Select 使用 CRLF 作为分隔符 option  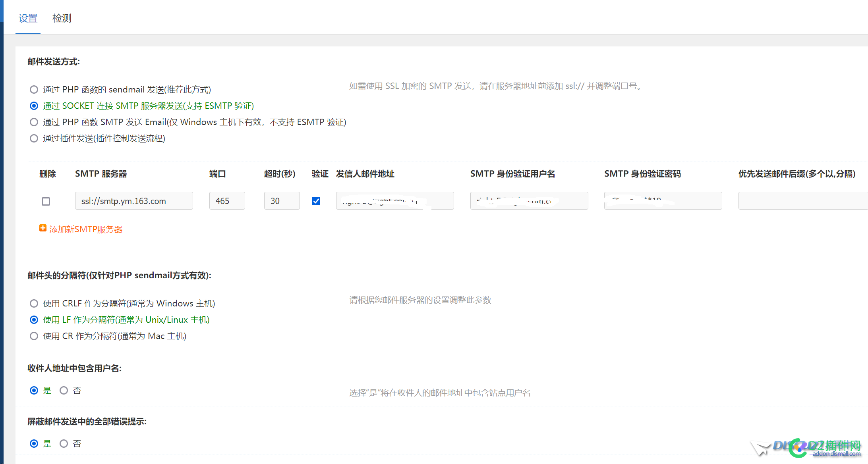[34, 304]
